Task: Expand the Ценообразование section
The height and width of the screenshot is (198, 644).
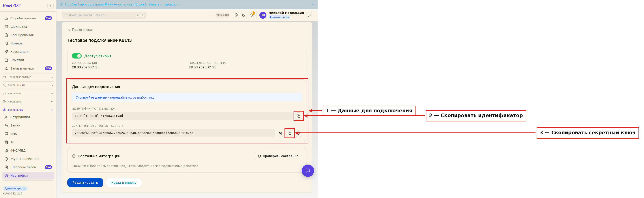Action: tap(28, 77)
